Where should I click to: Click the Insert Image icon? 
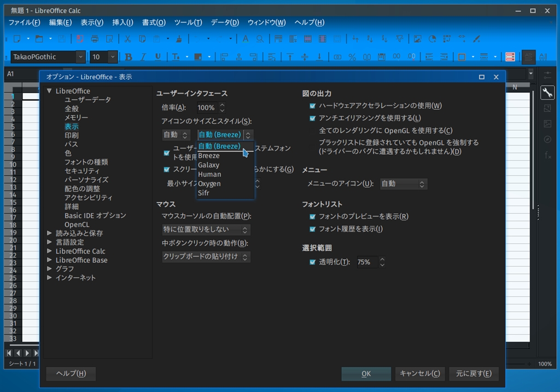pos(417,39)
